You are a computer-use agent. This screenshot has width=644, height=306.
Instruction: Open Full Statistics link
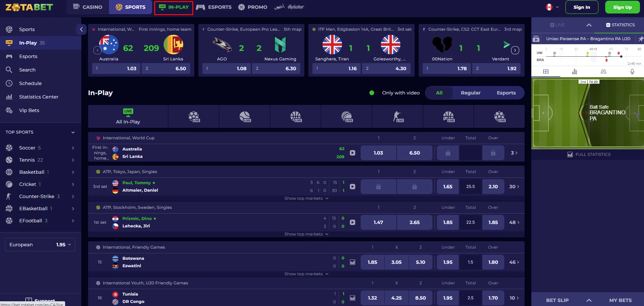(x=589, y=155)
